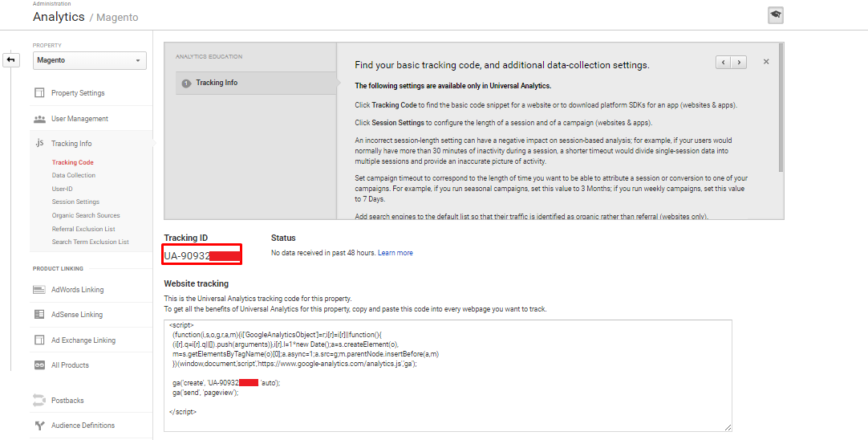Click the User Management people icon

coord(39,119)
